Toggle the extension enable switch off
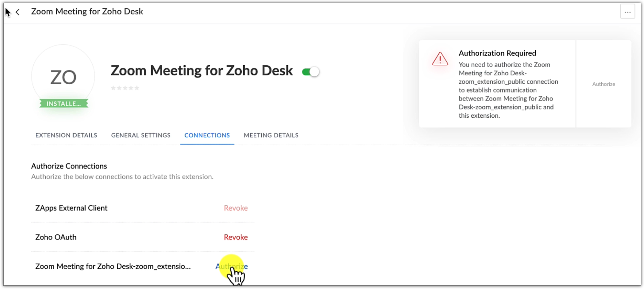The image size is (644, 289). tap(310, 72)
